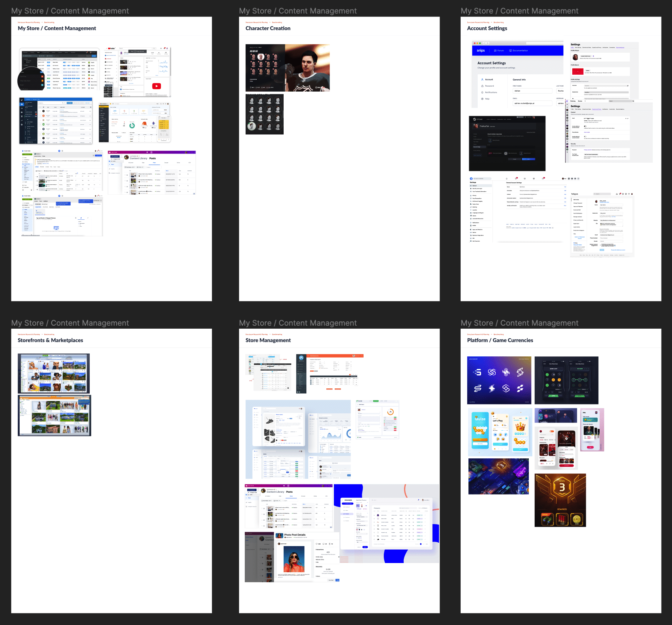672x625 pixels.
Task: Click the Forum icon in the snips header
Action: (x=495, y=50)
